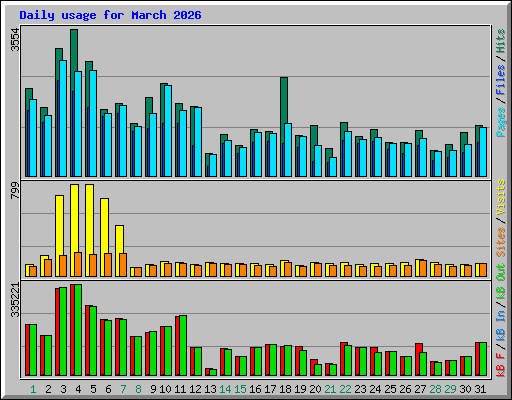512x400 pixels.
Task: Click day 22 on the x-axis
Action: pyautogui.click(x=345, y=389)
